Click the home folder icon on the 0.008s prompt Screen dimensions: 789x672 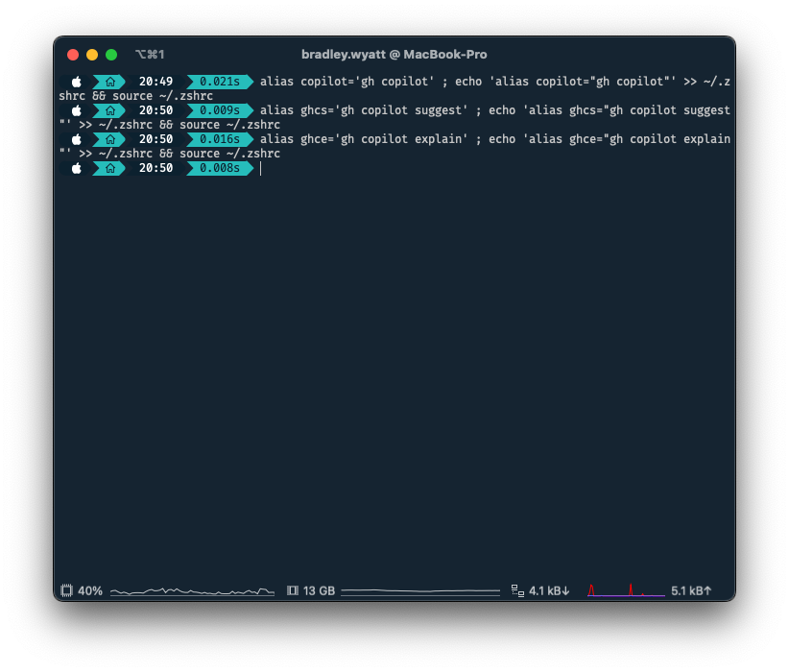(x=109, y=168)
